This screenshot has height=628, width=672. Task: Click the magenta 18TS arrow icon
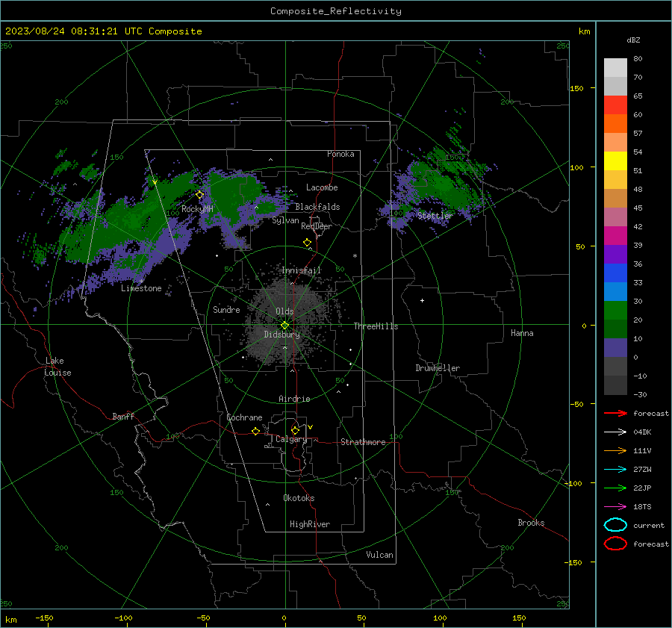(615, 507)
